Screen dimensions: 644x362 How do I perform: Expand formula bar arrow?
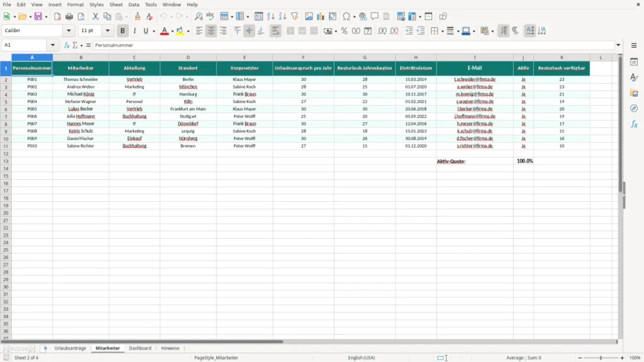pos(618,45)
